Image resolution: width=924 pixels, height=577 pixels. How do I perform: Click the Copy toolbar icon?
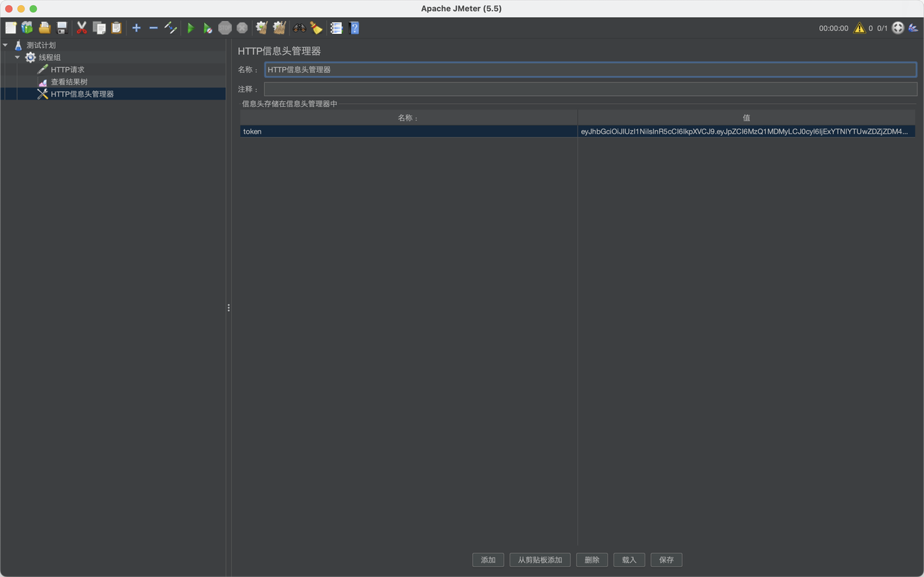[99, 27]
